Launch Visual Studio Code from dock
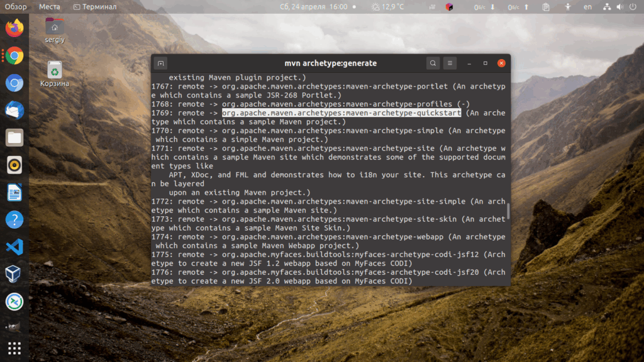Viewport: 644px width, 362px height. pos(14,247)
